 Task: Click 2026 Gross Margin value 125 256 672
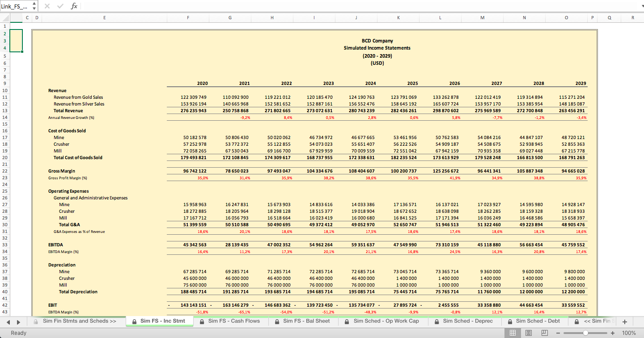click(x=445, y=171)
